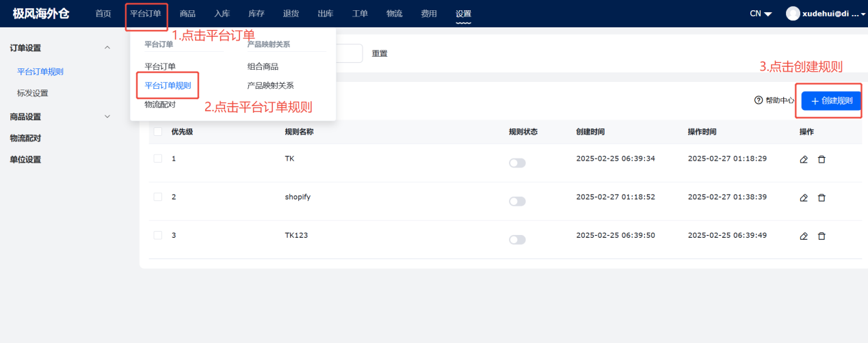Open the 工单 top menu
Viewport: 868px width, 343px height.
click(x=360, y=14)
